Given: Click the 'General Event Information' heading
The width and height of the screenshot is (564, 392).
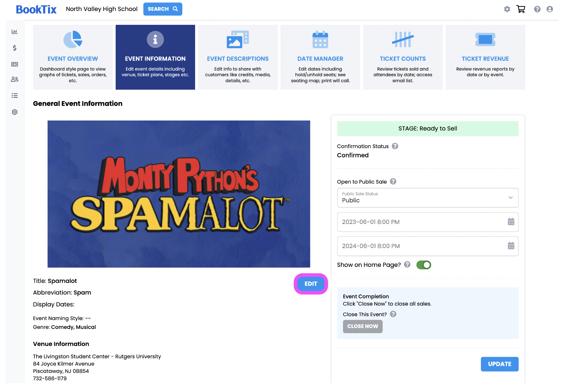Looking at the screenshot, I should pos(78,103).
